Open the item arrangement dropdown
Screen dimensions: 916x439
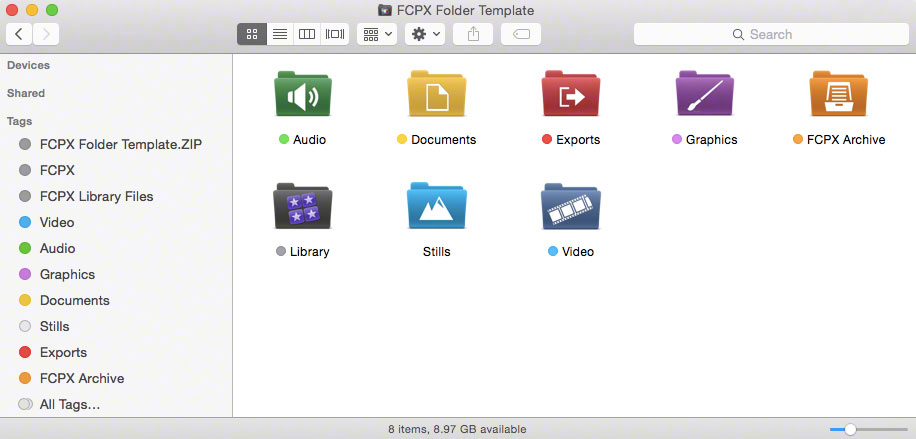(377, 34)
